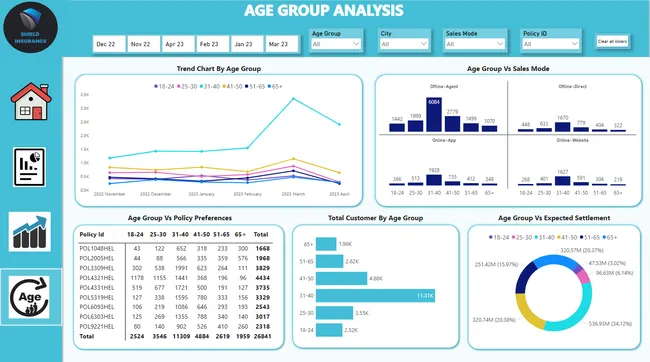Expand the Age Group dropdown
This screenshot has height=362, width=650.
click(336, 44)
